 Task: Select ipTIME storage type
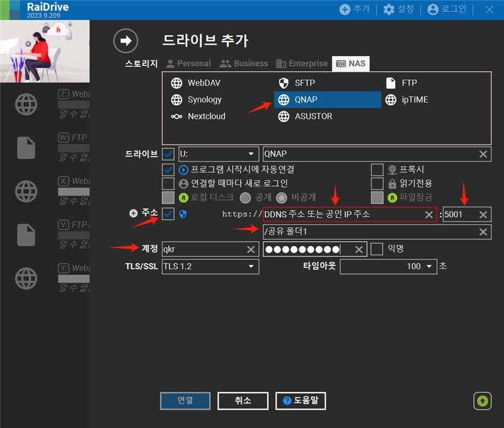click(406, 99)
